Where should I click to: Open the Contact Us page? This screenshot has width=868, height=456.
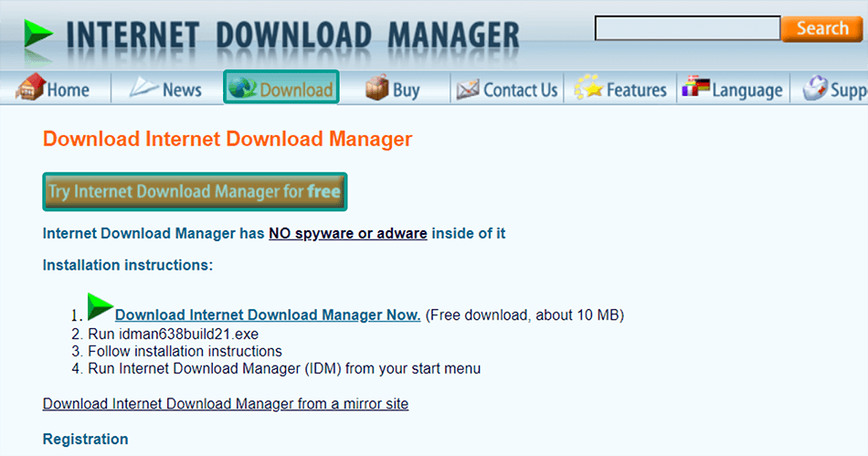point(521,90)
